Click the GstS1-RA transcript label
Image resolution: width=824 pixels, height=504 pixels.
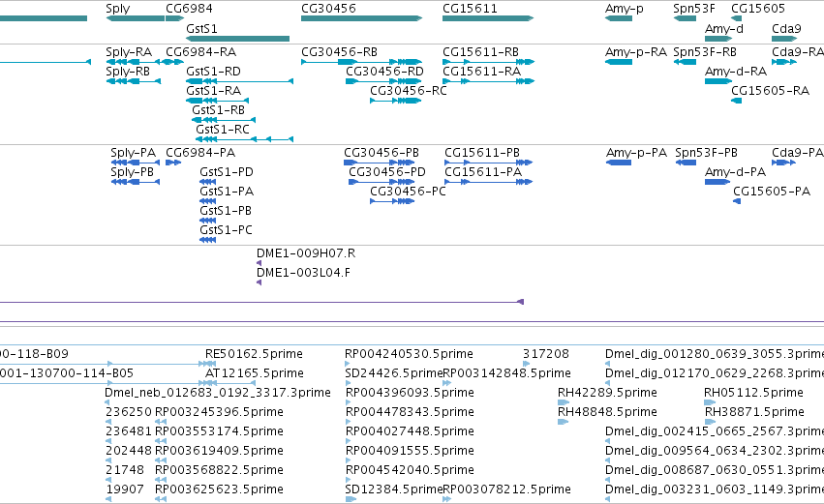pos(213,91)
